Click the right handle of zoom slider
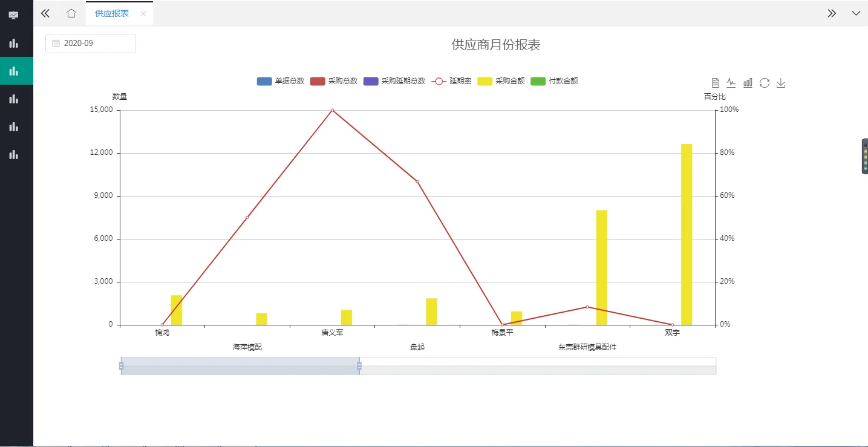Viewport: 868px width, 447px height. click(x=359, y=366)
